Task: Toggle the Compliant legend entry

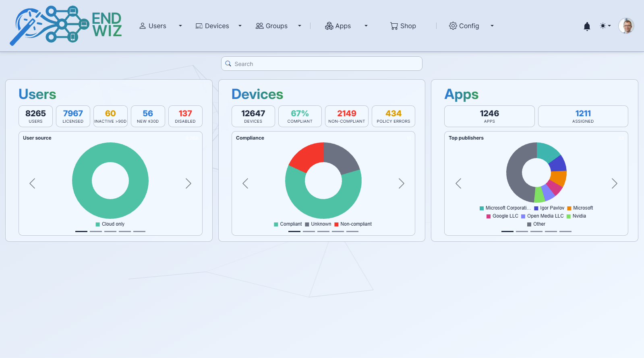Action: coord(288,224)
